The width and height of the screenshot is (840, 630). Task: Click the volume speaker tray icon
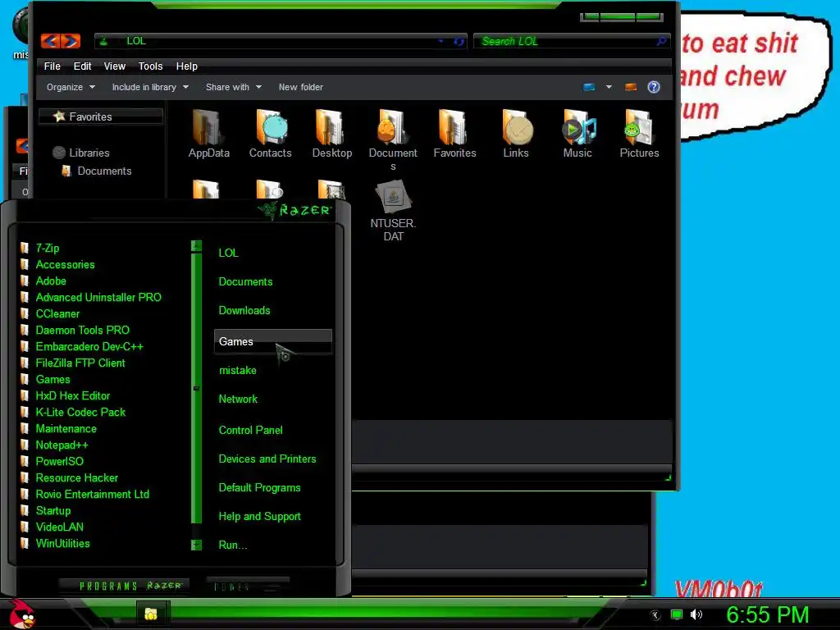coord(696,614)
